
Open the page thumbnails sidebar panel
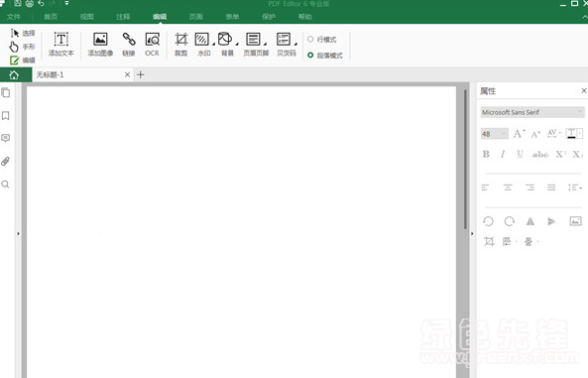tap(6, 92)
